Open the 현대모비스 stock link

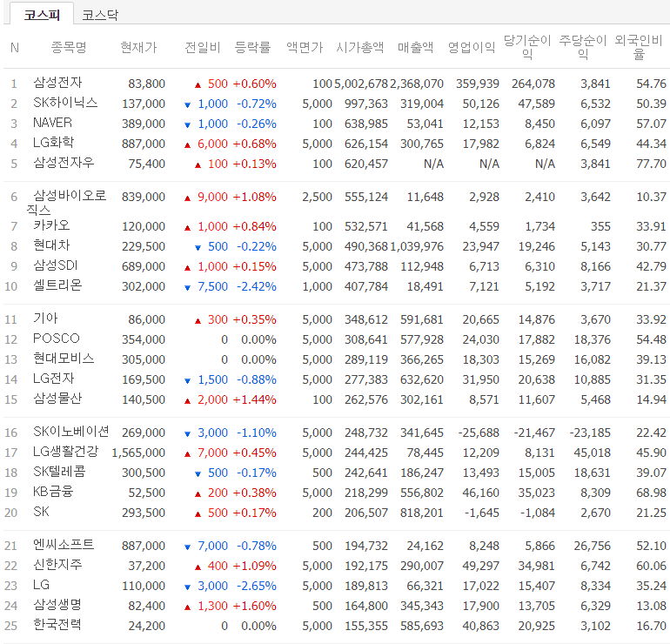tap(64, 358)
